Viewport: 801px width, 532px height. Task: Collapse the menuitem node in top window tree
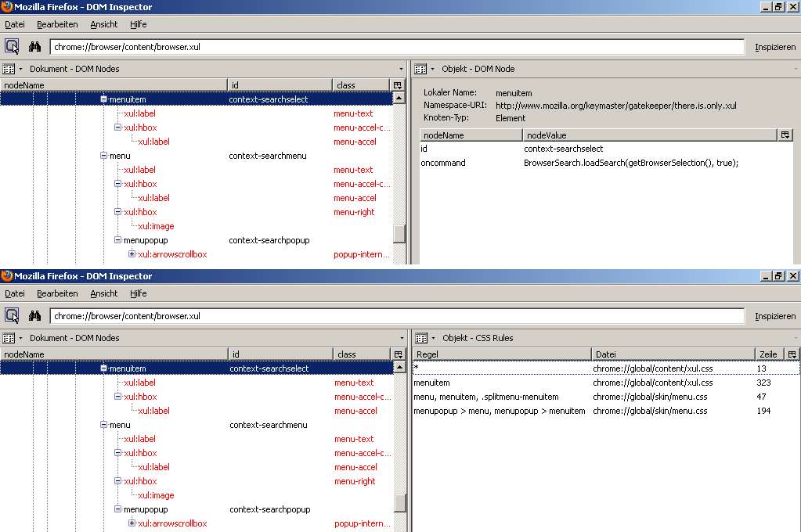(103, 99)
